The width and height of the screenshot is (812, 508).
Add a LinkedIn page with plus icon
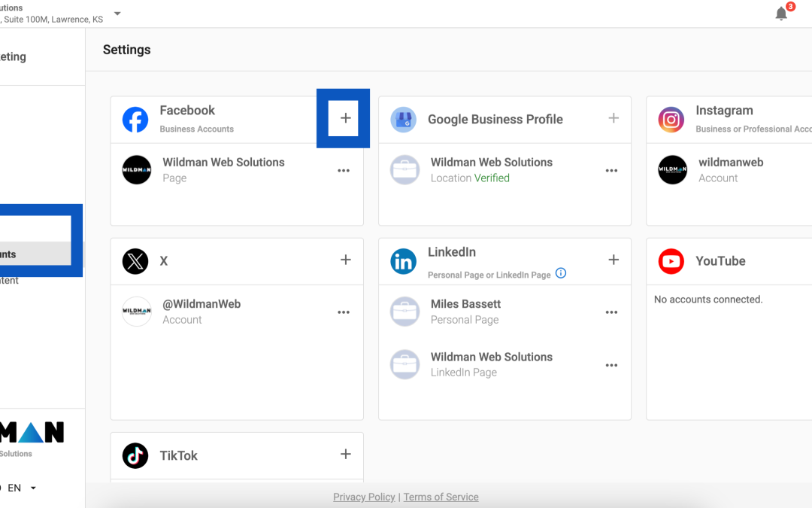614,260
